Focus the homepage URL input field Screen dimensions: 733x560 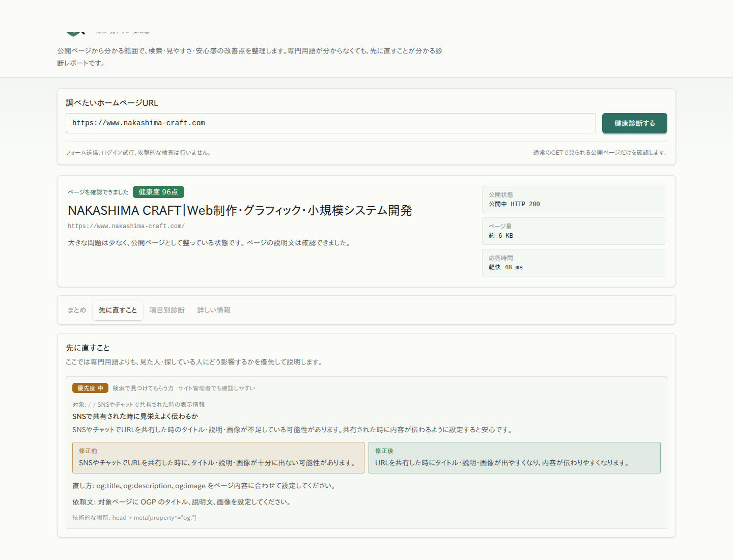click(331, 123)
